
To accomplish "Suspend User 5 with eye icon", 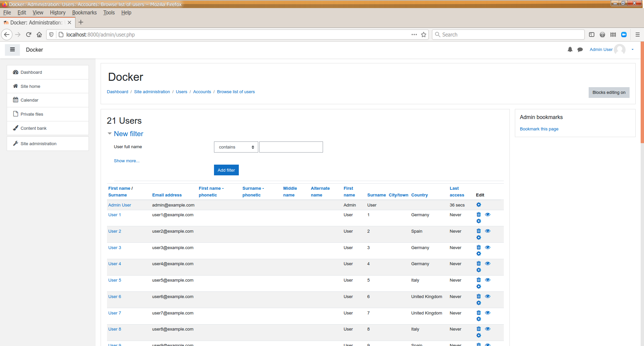I will point(488,280).
